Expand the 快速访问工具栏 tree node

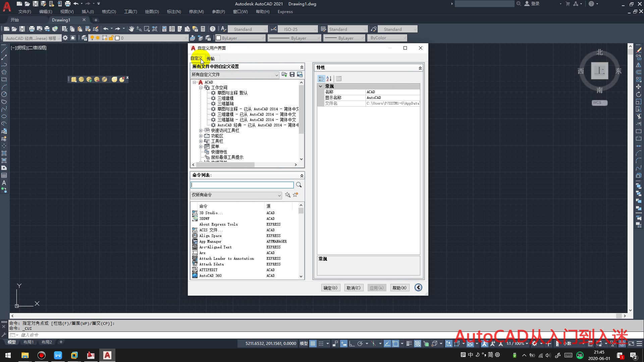click(x=201, y=130)
